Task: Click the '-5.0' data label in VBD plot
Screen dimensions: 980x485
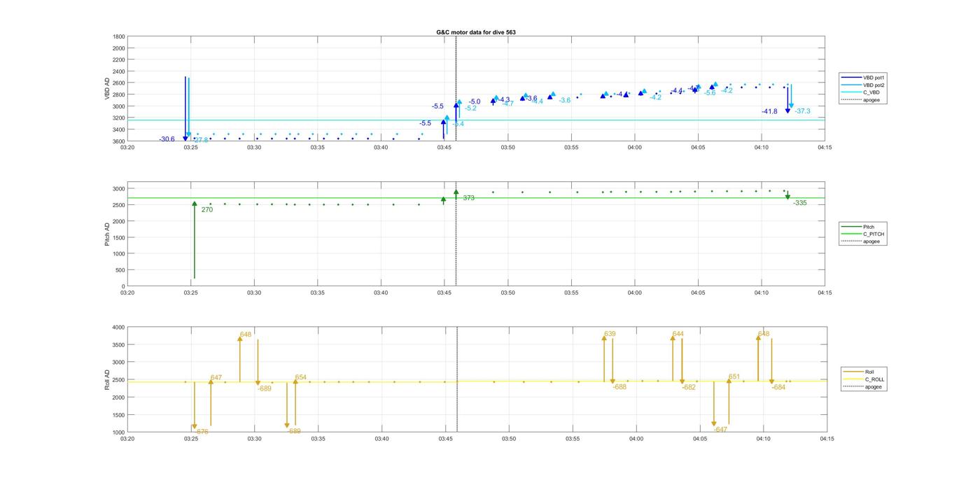Action: click(475, 101)
